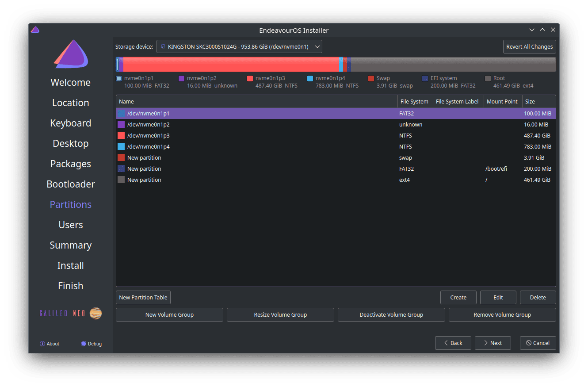Go to the Packages step in sidebar
The width and height of the screenshot is (588, 387).
click(x=71, y=164)
